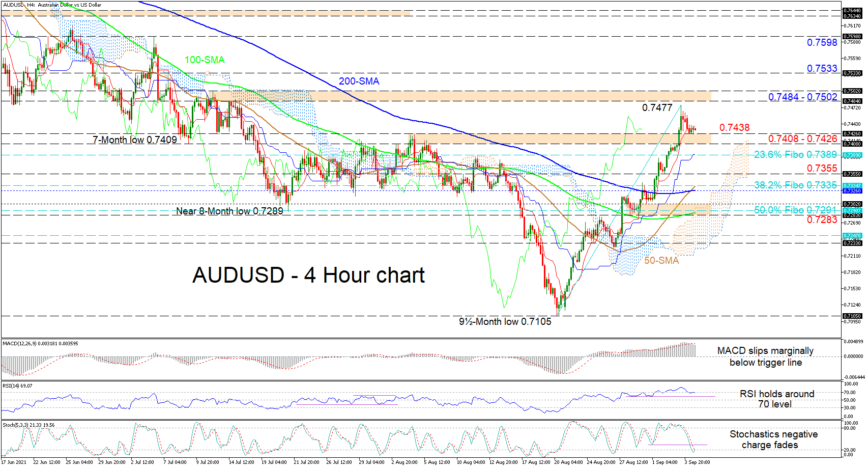Viewport: 868px width, 468px height.
Task: Click the red 0.7355 level label
Action: click(x=822, y=168)
